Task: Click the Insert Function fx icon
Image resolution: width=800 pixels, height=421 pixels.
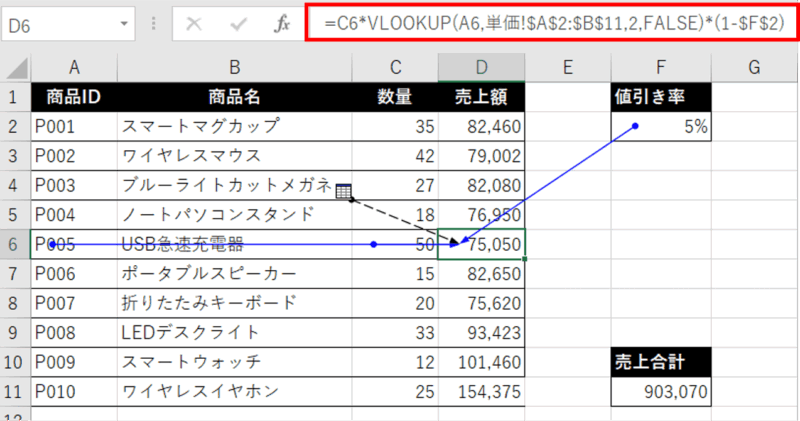Action: [x=283, y=24]
